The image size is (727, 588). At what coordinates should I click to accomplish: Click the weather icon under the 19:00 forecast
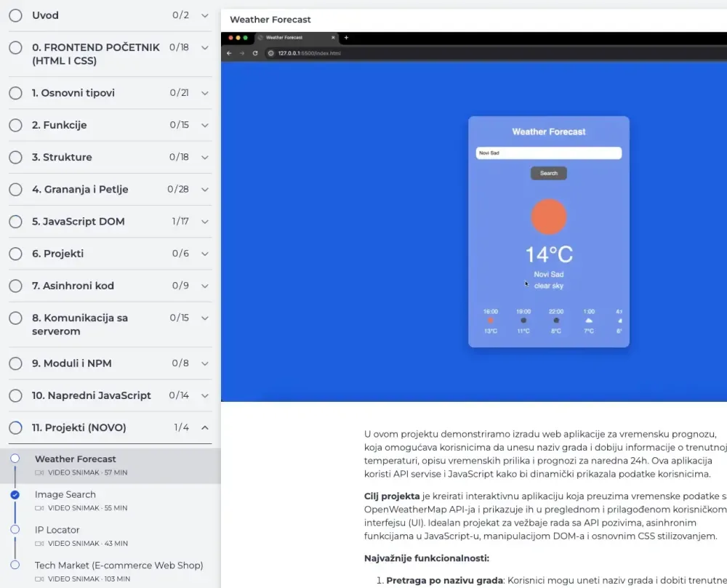point(523,321)
